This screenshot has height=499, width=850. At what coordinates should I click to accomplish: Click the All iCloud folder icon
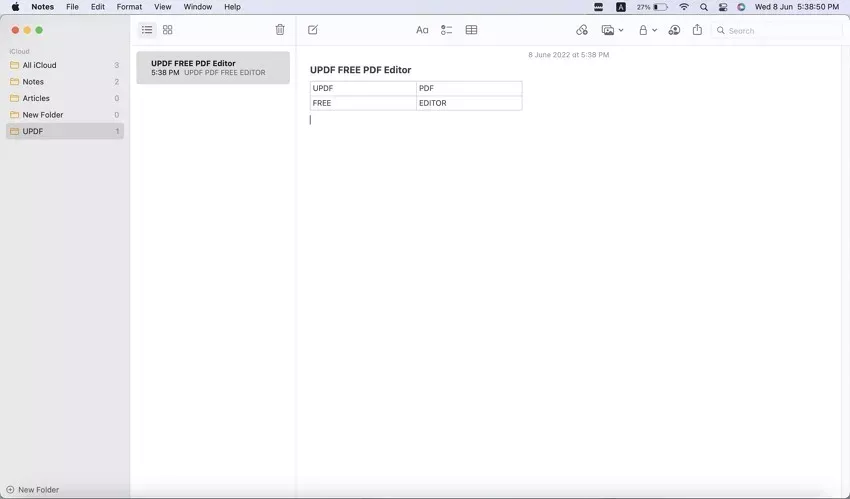(x=15, y=65)
